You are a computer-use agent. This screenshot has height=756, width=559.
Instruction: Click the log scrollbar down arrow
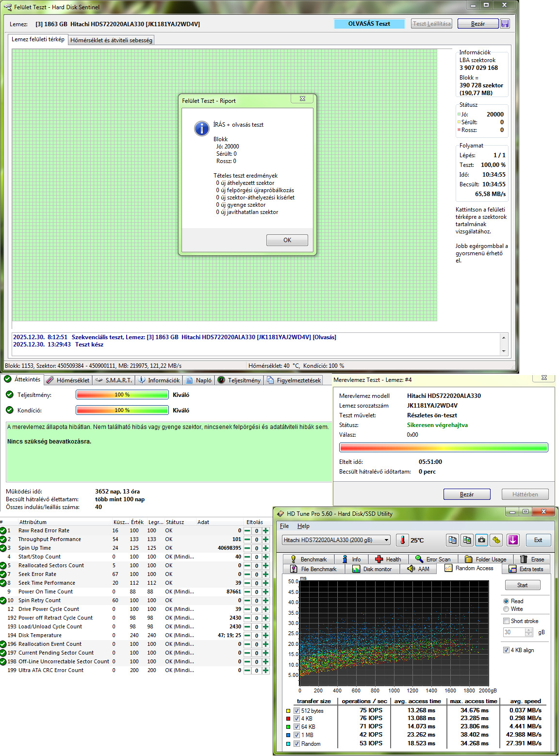tap(504, 351)
